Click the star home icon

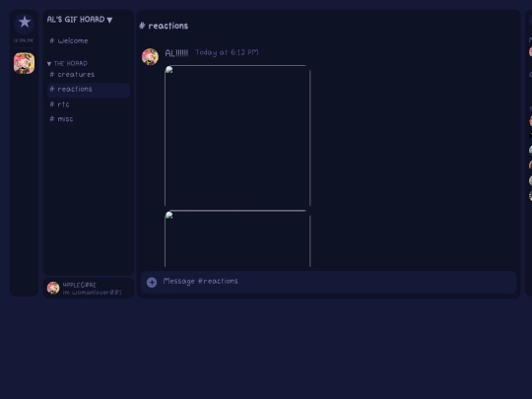coord(24,23)
